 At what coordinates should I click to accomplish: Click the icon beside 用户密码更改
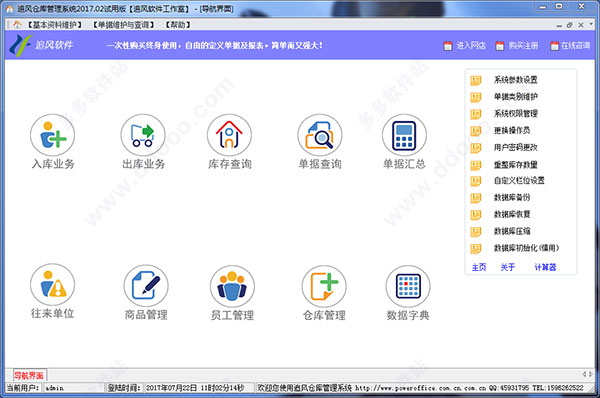(x=476, y=147)
